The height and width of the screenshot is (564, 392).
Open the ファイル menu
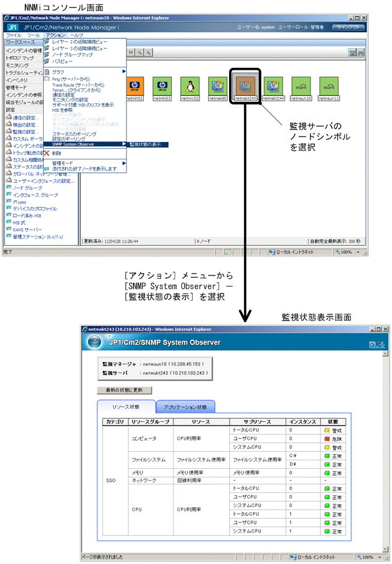[x=14, y=35]
